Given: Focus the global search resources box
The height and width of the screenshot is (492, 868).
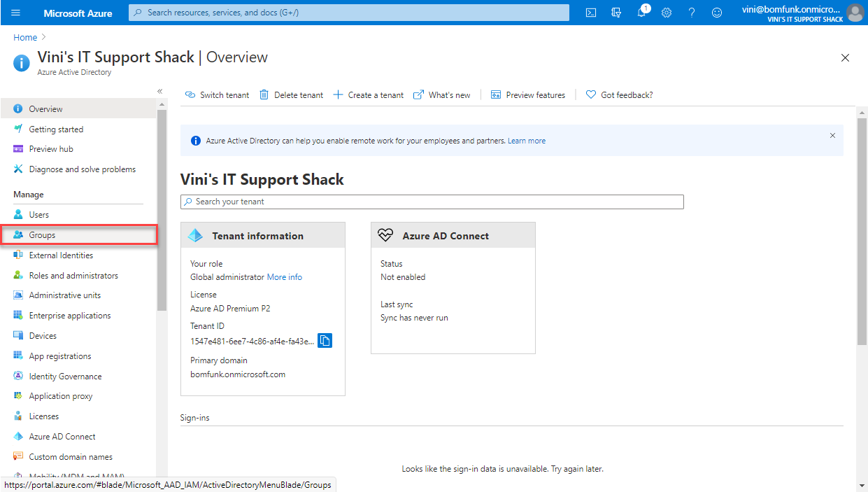Looking at the screenshot, I should coord(349,13).
